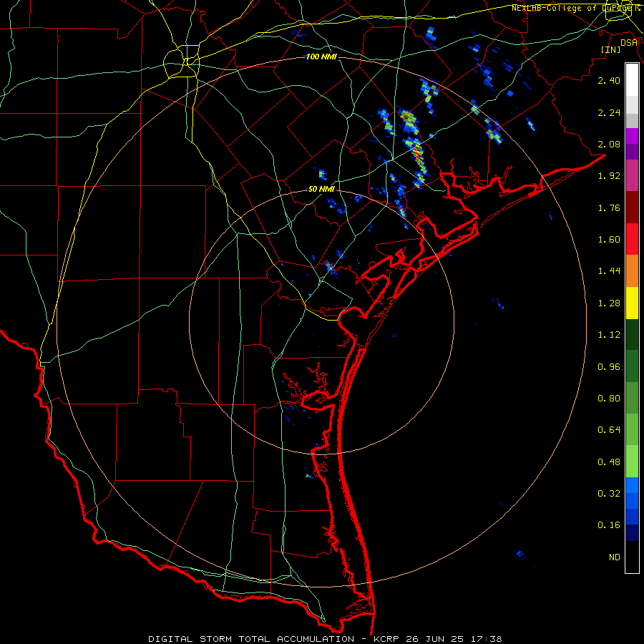The width and height of the screenshot is (644, 644).
Task: Click the 0.80 legend value
Action: 609,399
